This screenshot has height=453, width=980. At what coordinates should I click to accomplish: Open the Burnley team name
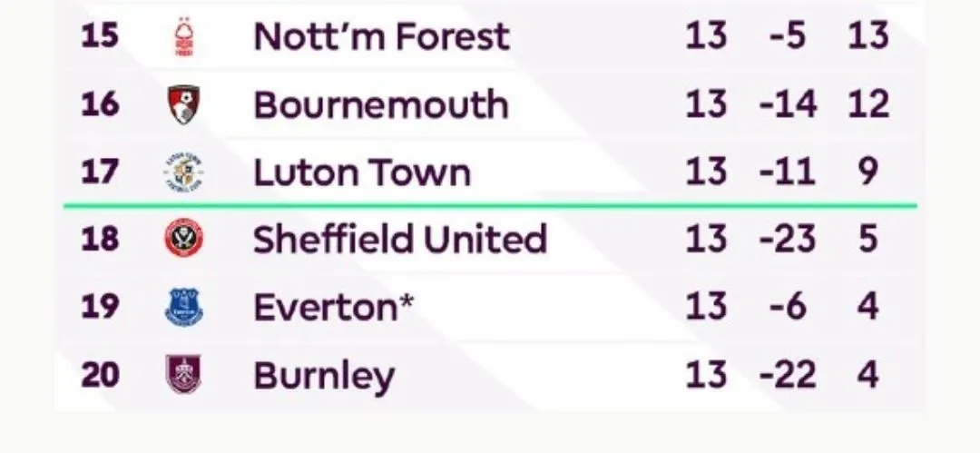pos(324,377)
